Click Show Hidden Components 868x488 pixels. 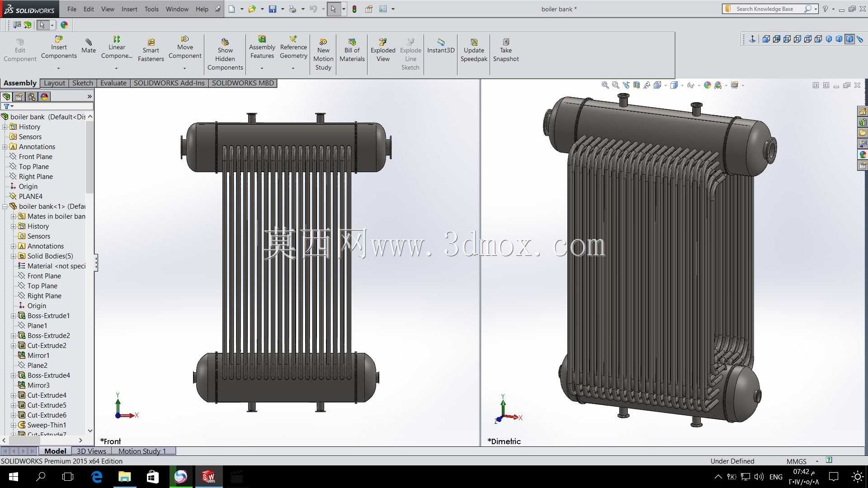click(x=225, y=54)
